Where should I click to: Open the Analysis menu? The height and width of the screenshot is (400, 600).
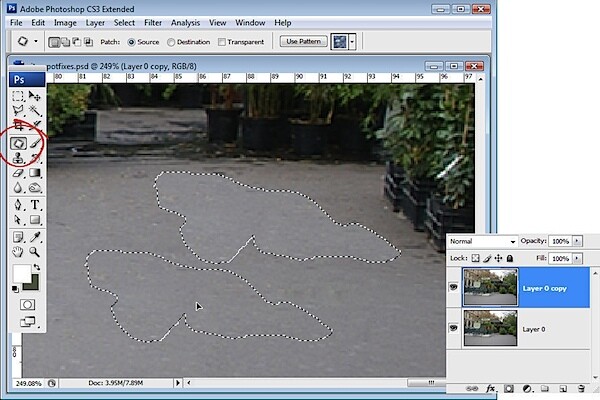(x=185, y=23)
